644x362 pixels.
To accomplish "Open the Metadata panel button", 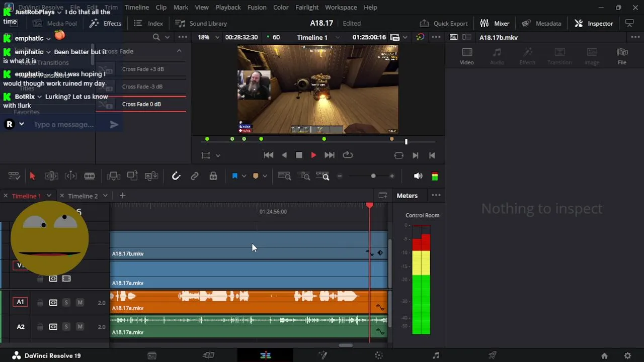I will pos(541,24).
